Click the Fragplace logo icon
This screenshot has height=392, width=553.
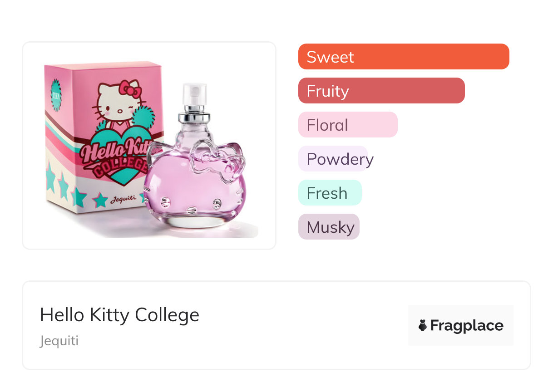423,325
